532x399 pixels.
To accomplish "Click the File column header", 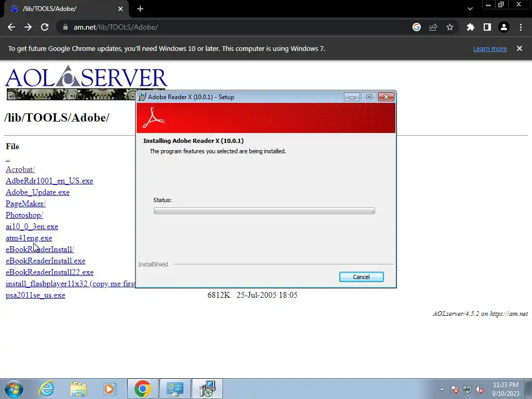I will click(x=12, y=147).
